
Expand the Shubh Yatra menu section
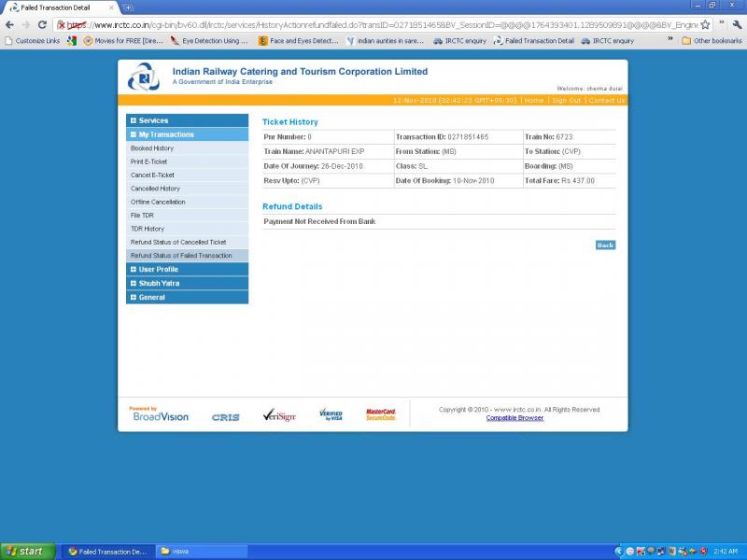tap(188, 284)
